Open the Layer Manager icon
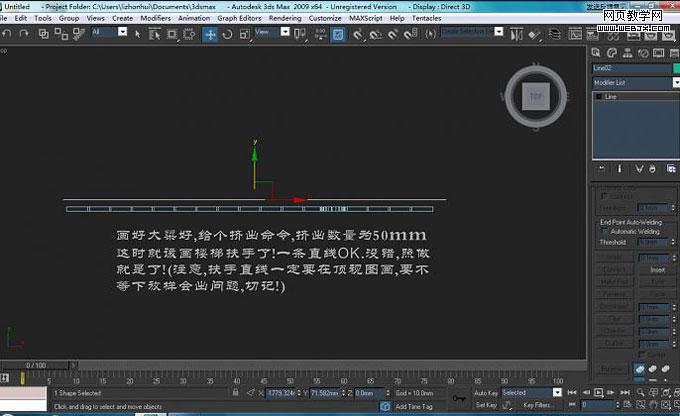680x416 pixels. click(554, 34)
